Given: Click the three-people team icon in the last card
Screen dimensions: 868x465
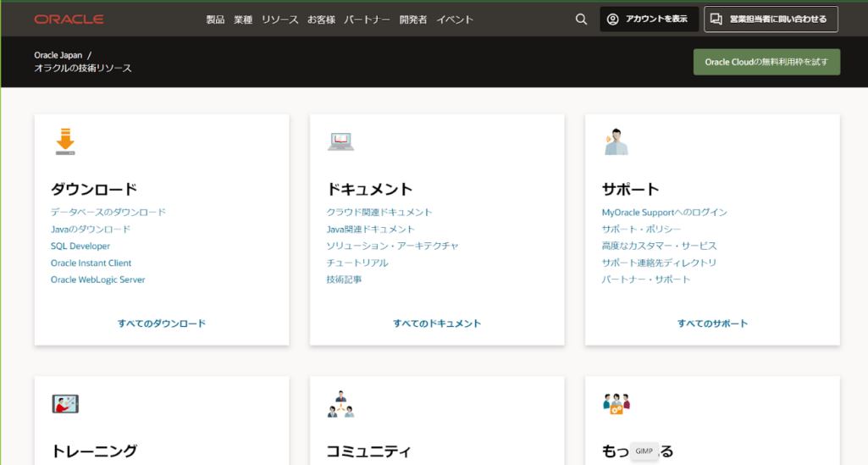Looking at the screenshot, I should pyautogui.click(x=616, y=404).
